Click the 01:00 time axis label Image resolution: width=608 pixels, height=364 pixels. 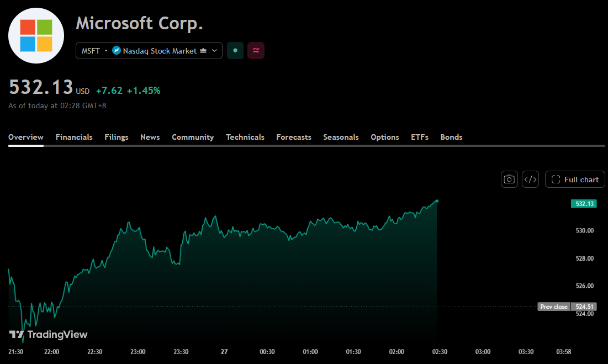(310, 352)
